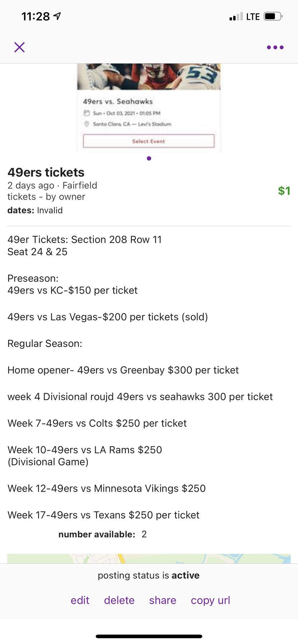Select copy url for the listing
The width and height of the screenshot is (298, 644).
[x=210, y=600]
